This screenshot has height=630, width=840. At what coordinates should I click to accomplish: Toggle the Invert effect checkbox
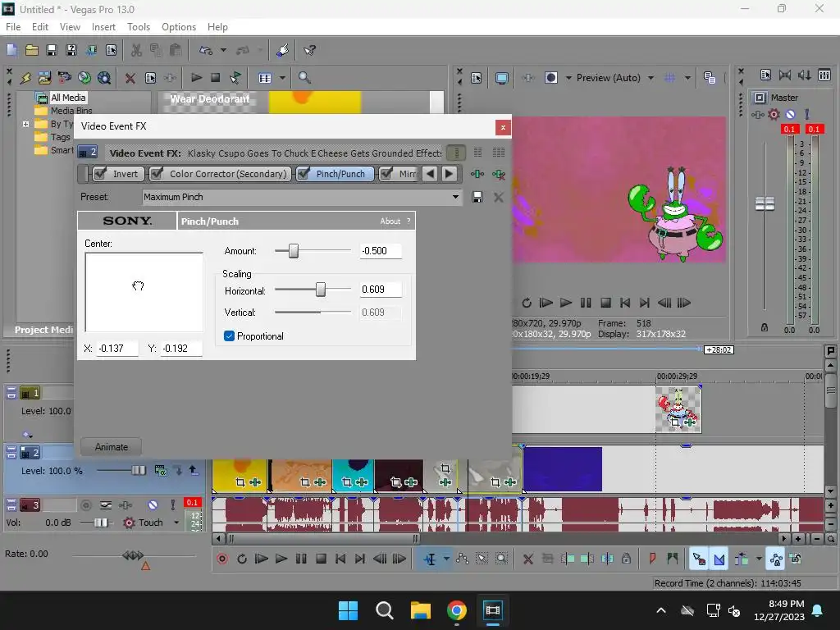tap(100, 174)
